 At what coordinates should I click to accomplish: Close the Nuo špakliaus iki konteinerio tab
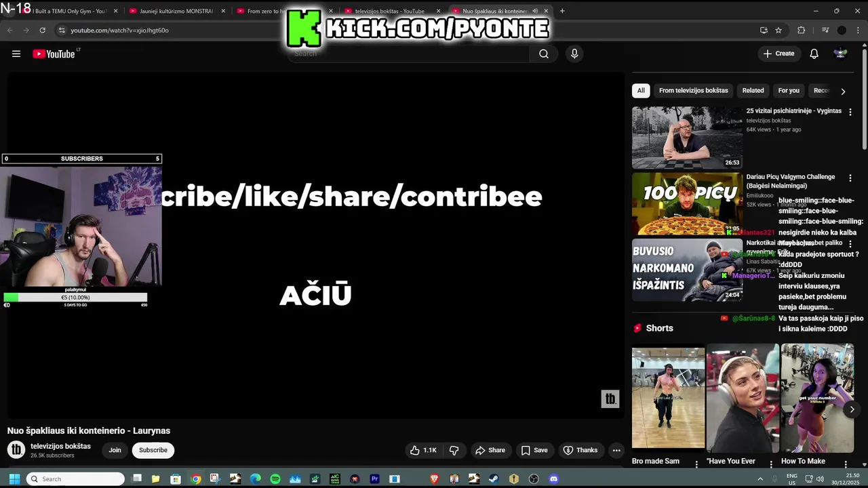point(546,11)
